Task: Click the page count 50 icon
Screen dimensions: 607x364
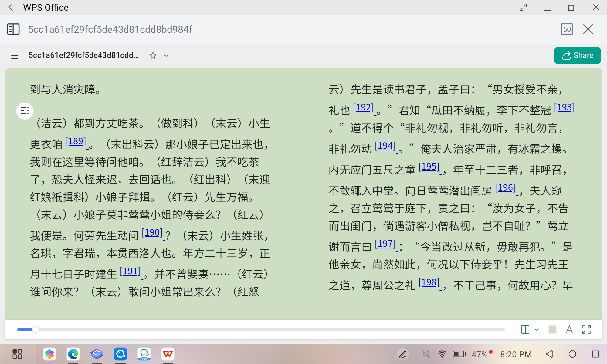Action: (x=567, y=29)
